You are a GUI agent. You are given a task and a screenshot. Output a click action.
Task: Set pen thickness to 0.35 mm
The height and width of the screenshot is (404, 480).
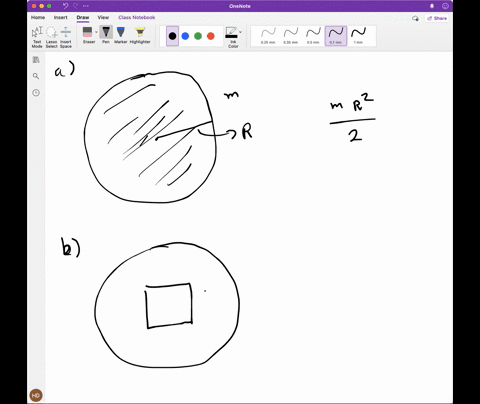click(x=291, y=36)
